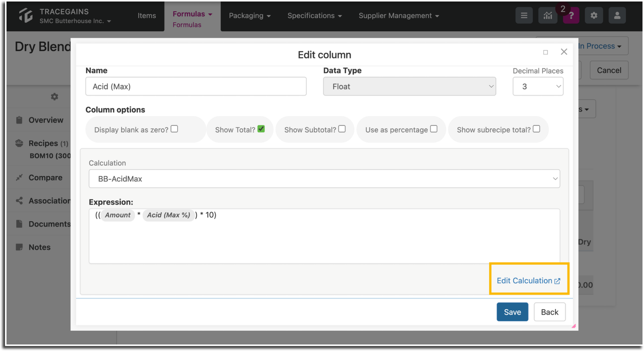The image size is (644, 351).
Task: Open the analytics chart icon
Action: [x=547, y=16]
